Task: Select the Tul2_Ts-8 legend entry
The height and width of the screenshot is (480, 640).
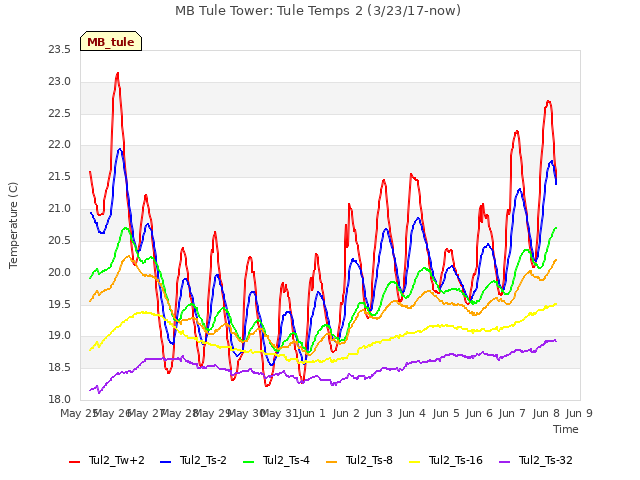Action: coord(359,460)
